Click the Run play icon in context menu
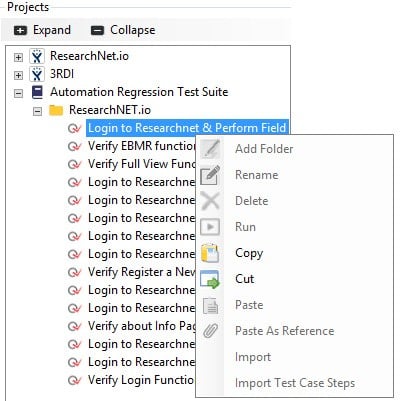The image size is (400, 401). (210, 227)
